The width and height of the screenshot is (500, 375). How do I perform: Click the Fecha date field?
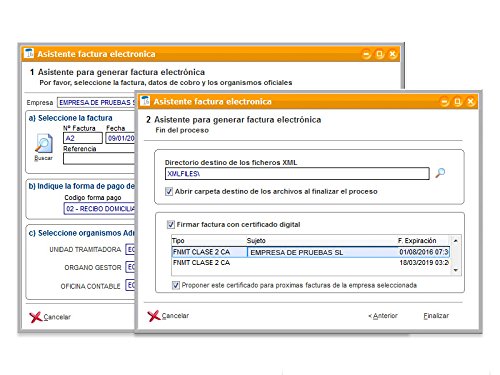click(120, 138)
